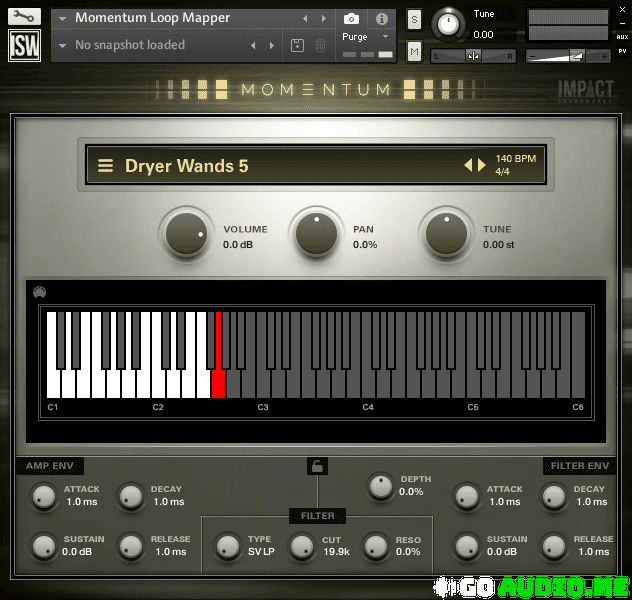
Task: Click the filter TYPE knob showing SV LP
Action: [228, 546]
